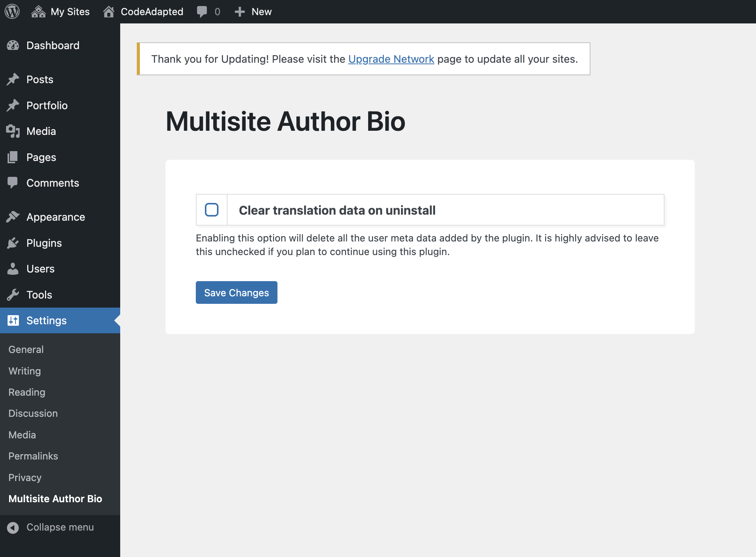The width and height of the screenshot is (756, 557).
Task: Click the Settings sliders icon
Action: coord(13,320)
